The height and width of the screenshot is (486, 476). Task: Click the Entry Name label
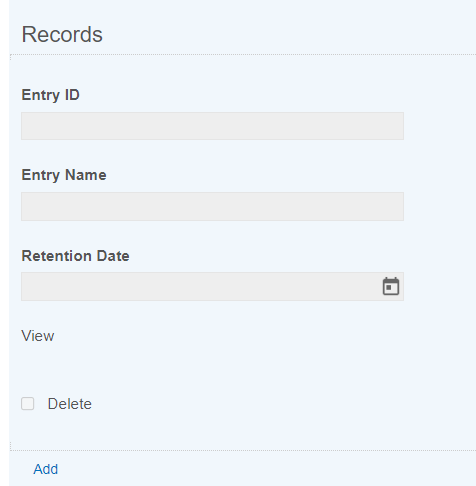point(64,175)
